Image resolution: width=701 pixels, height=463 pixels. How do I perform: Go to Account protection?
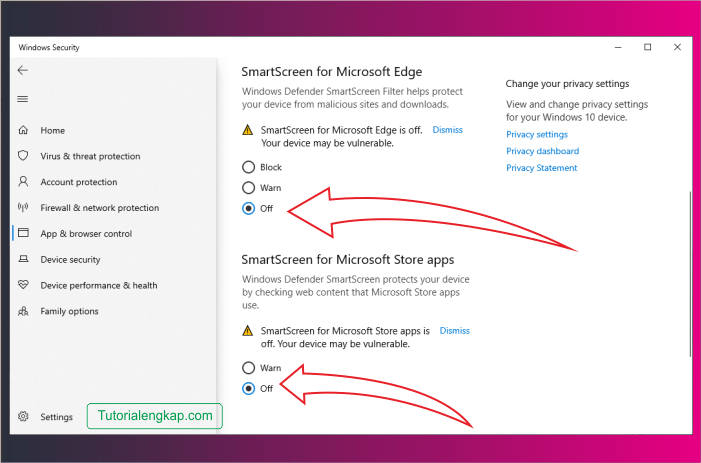(x=79, y=182)
